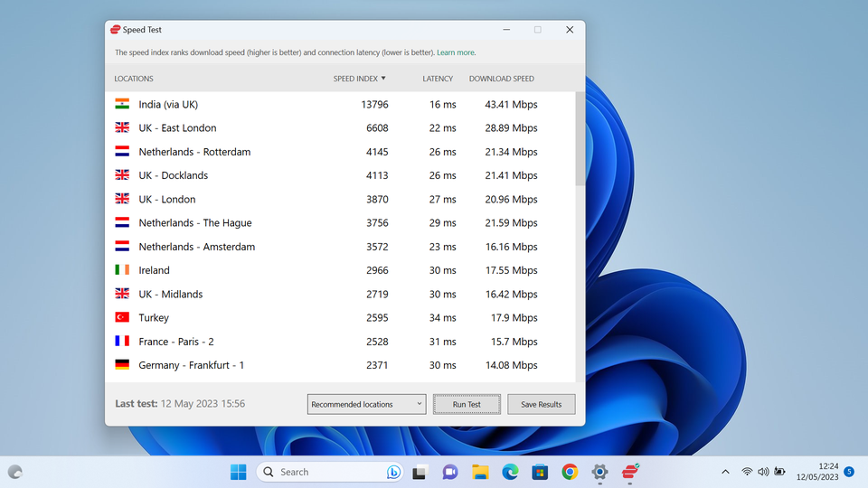Click the Wi-Fi icon in system tray
The image size is (868, 488).
[x=747, y=472]
